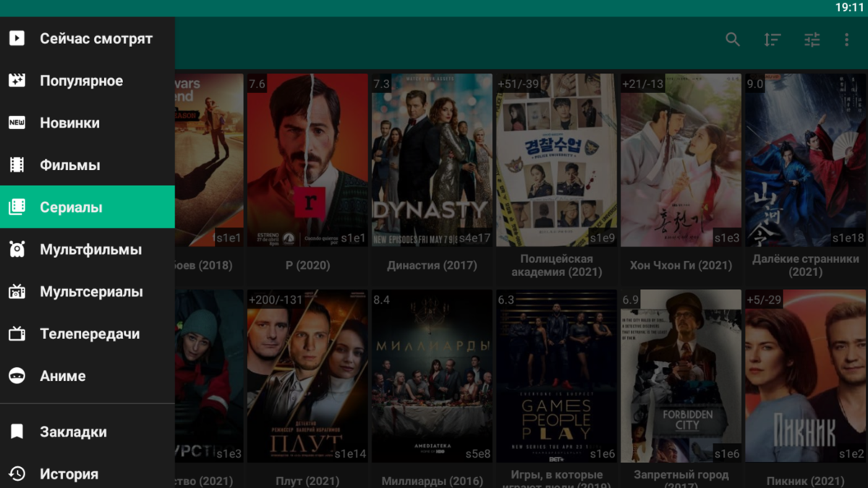Click the cartoon face icon beside Мультфильмы
Screen dimensions: 868x488
coord(17,249)
